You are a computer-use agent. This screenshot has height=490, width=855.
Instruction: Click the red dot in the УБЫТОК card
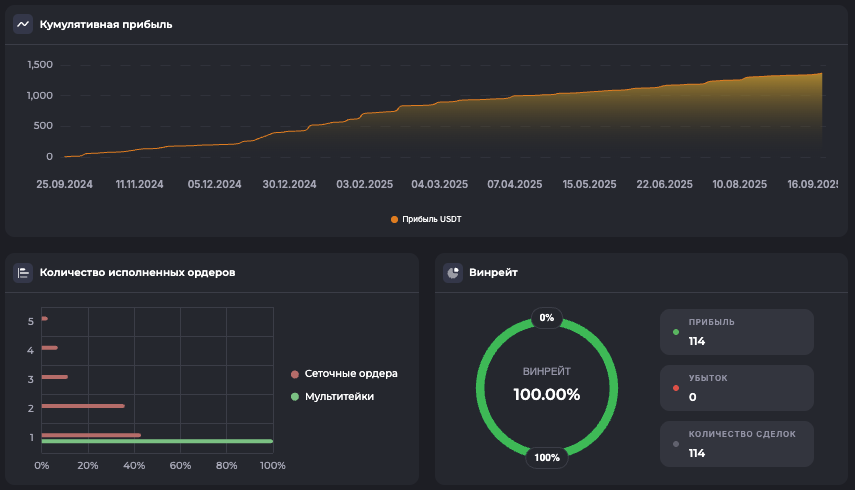[x=676, y=388]
